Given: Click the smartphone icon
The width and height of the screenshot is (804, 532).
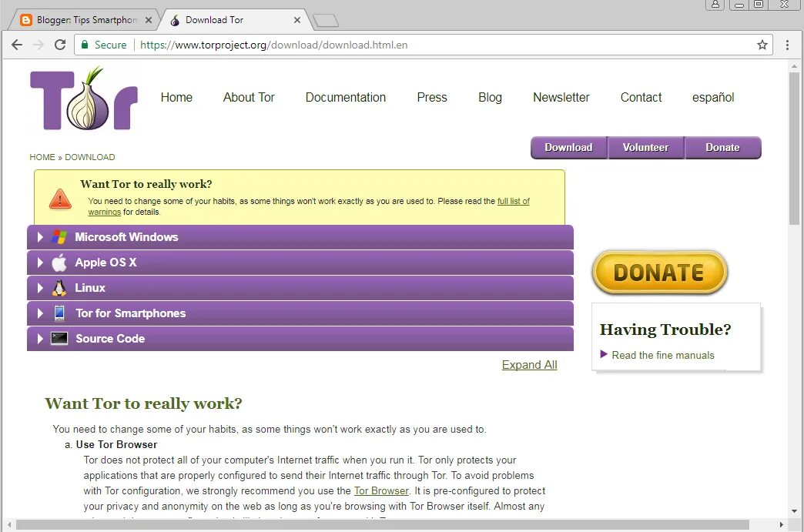Looking at the screenshot, I should point(59,313).
